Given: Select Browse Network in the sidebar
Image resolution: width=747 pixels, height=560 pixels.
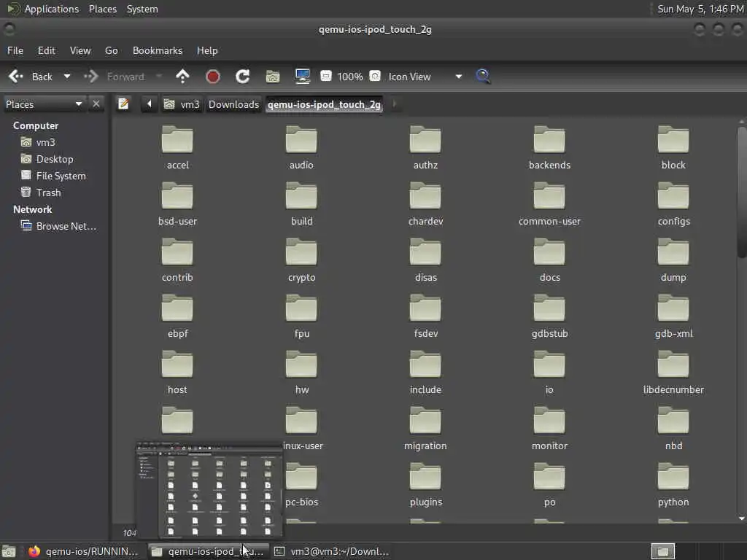Looking at the screenshot, I should 58,226.
